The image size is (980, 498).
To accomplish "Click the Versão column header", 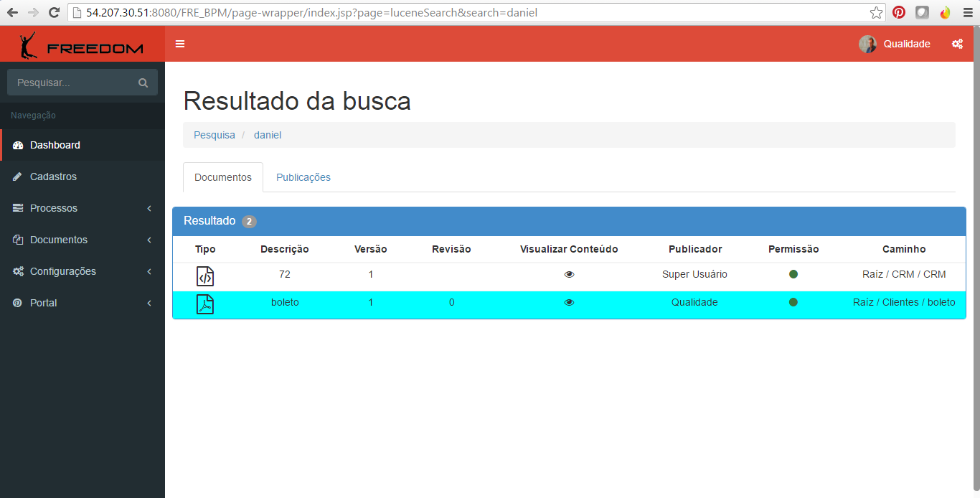I will tap(371, 249).
